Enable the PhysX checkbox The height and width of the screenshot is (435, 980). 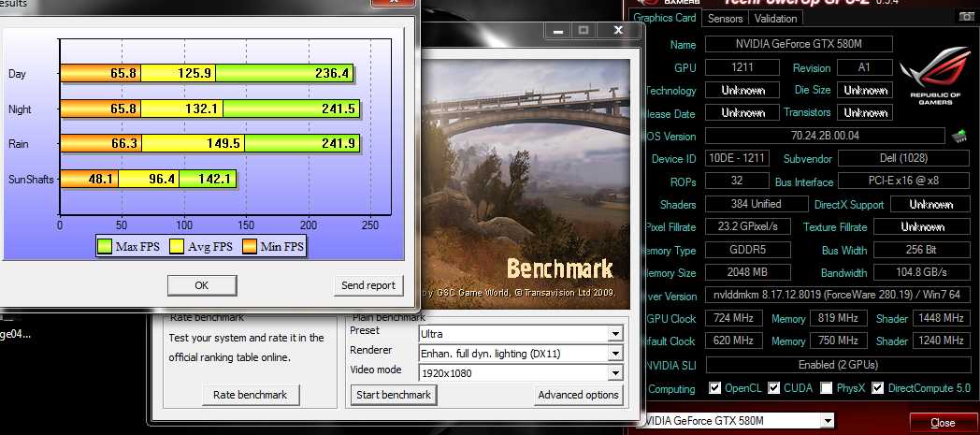point(827,388)
